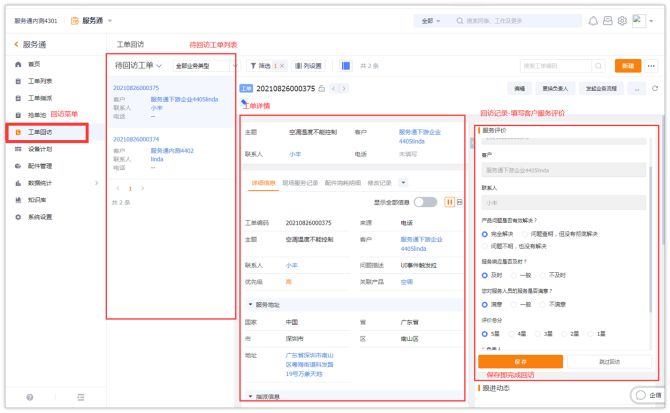Screen dimensions: 670x413
Task: Select the 完全解决 radio option
Action: [485, 233]
